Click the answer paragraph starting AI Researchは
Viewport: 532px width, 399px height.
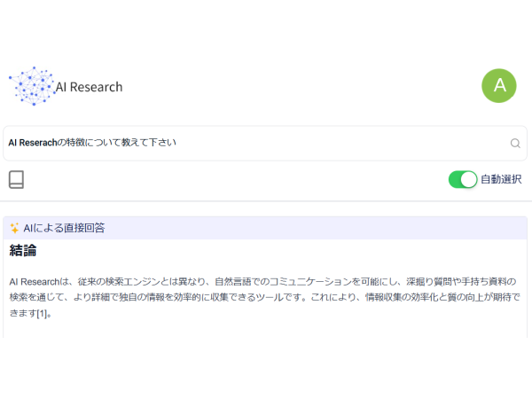pyautogui.click(x=264, y=297)
